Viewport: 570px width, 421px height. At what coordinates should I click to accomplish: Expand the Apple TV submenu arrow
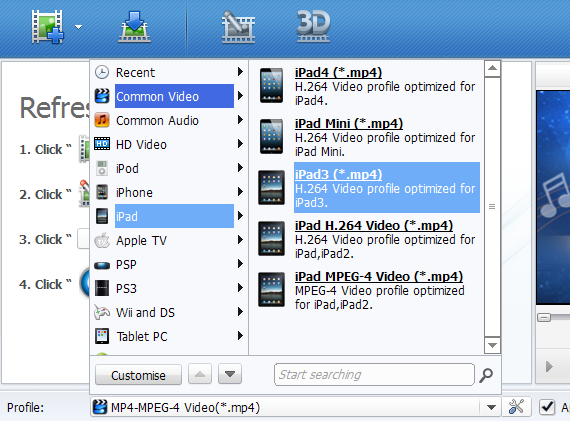240,240
